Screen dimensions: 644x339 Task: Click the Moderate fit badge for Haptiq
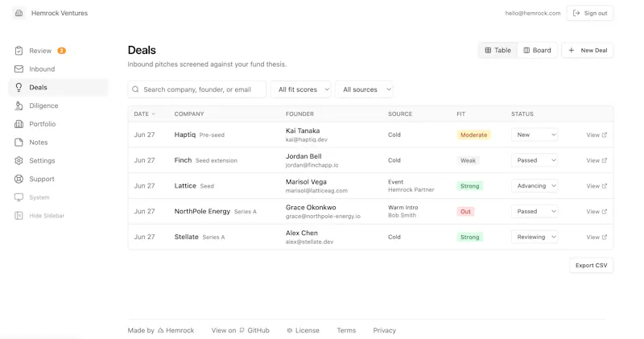pos(473,134)
